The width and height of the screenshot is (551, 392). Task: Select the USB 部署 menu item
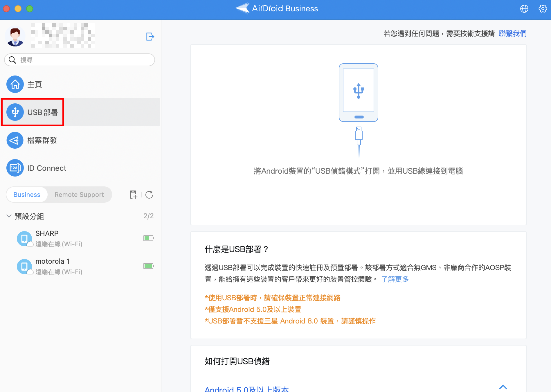tap(81, 112)
